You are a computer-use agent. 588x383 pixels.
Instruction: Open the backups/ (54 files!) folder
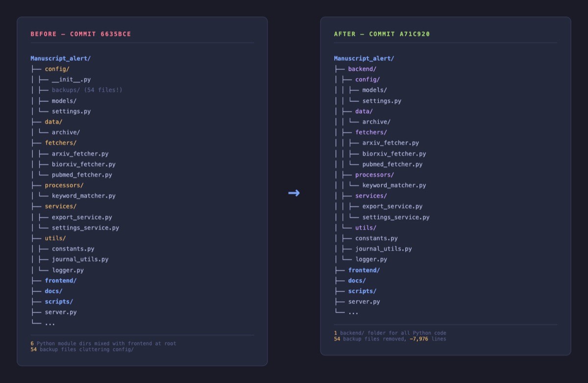pos(87,90)
